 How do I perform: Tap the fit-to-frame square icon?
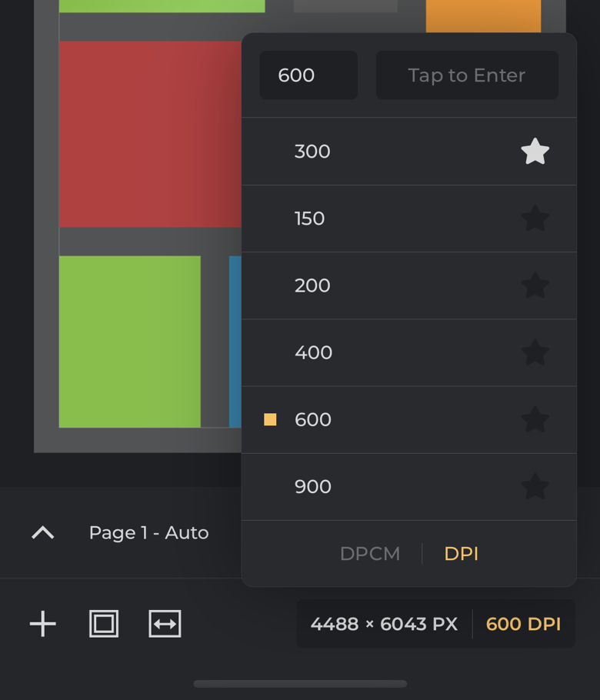104,624
